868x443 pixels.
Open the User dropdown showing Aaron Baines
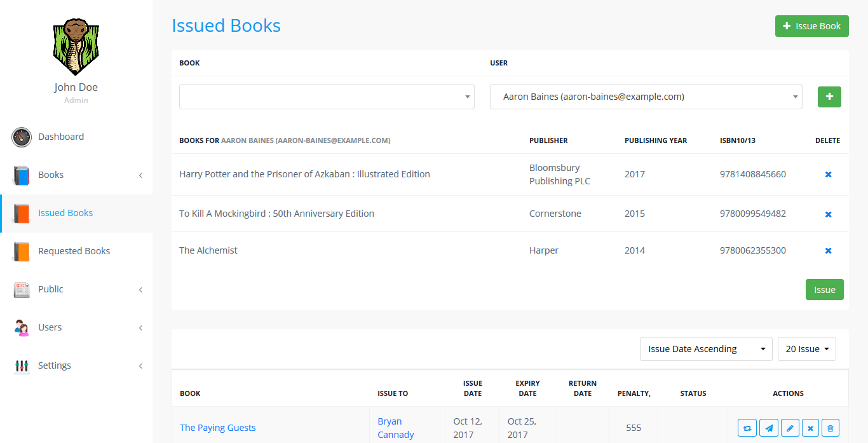(646, 97)
